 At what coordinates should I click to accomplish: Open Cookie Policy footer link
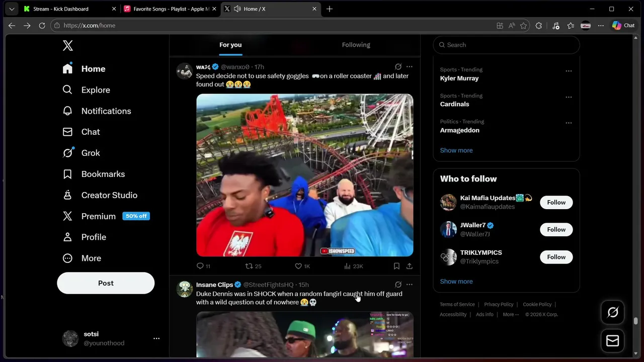(x=537, y=304)
